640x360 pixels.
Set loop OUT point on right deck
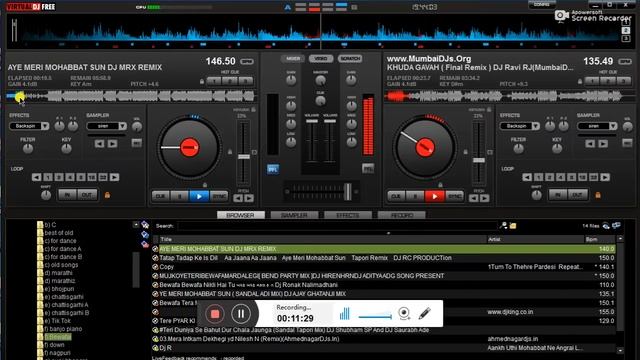point(578,195)
